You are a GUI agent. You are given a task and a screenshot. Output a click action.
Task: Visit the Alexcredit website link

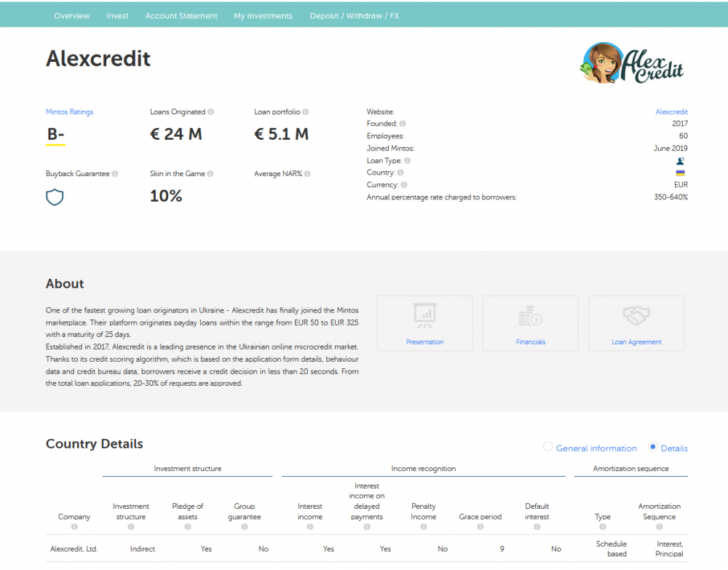point(671,112)
